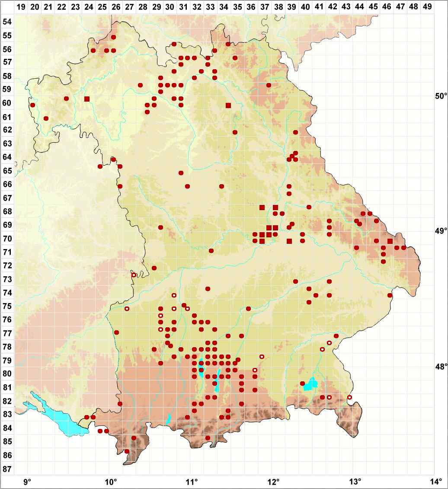Click row label 58

click(x=7, y=76)
